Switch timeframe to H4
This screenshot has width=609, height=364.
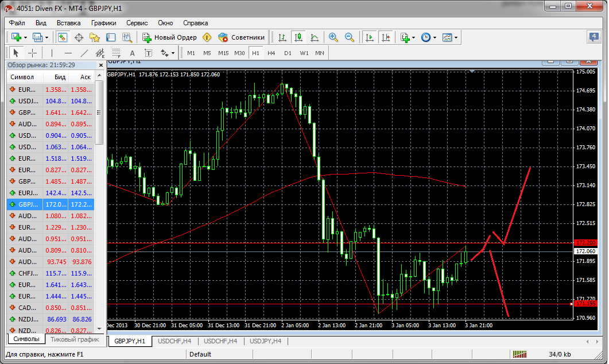click(x=271, y=53)
